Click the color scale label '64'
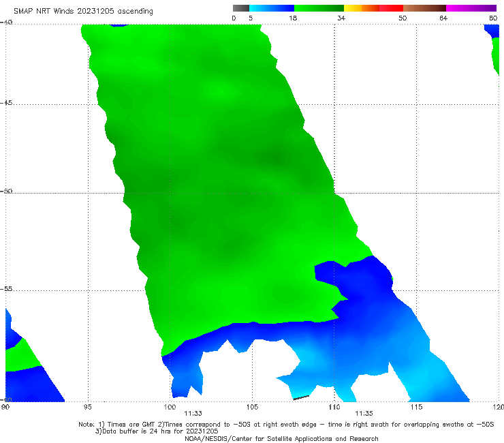The image size is (504, 443). (x=443, y=18)
